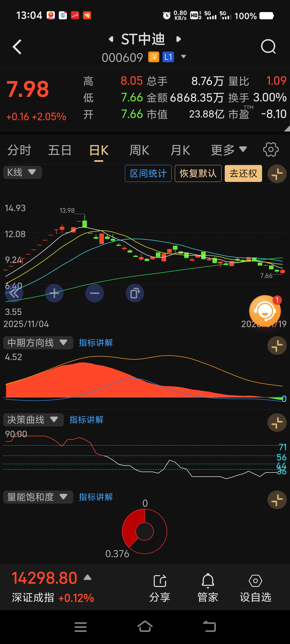Tap Android home button
This screenshot has height=644, width=290.
pyautogui.click(x=145, y=627)
